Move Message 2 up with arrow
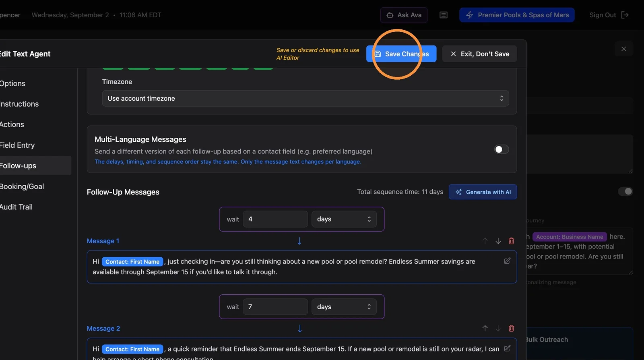This screenshot has height=360, width=644. pos(485,329)
